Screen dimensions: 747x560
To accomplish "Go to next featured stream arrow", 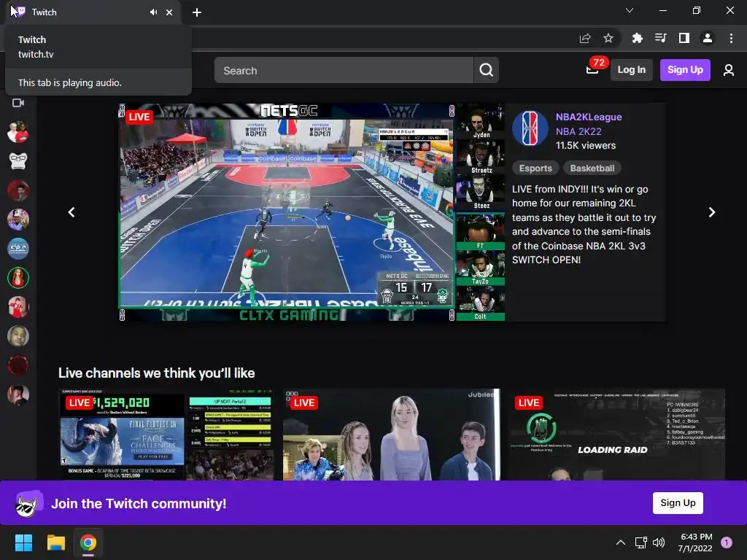I will click(x=711, y=212).
